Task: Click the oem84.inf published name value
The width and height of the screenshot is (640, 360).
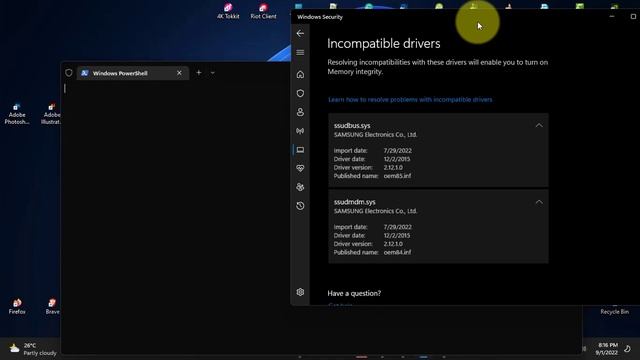Action: coord(397,252)
